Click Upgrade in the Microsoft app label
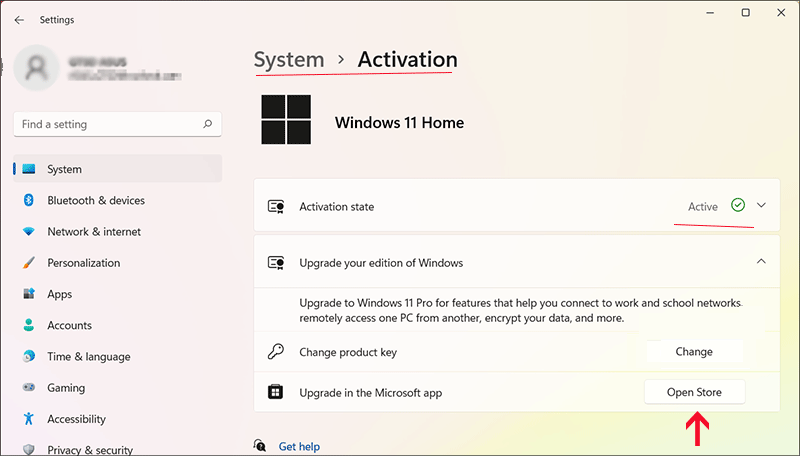 (x=370, y=393)
